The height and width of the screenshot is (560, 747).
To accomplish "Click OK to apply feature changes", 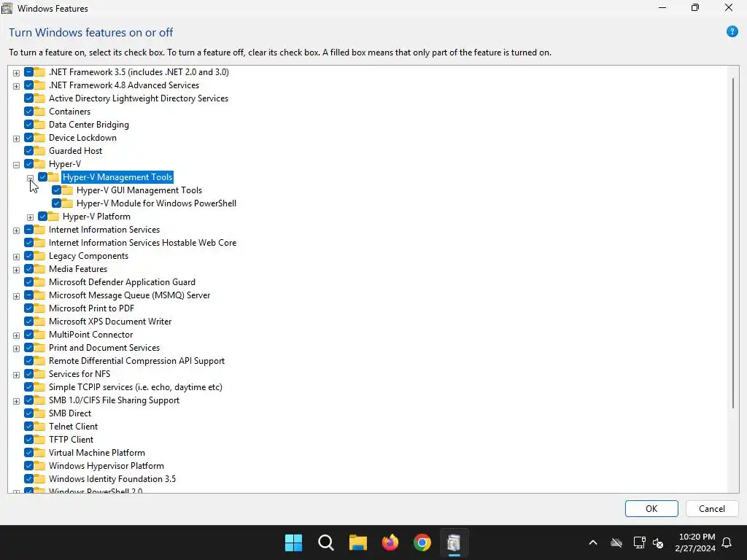I will (651, 508).
